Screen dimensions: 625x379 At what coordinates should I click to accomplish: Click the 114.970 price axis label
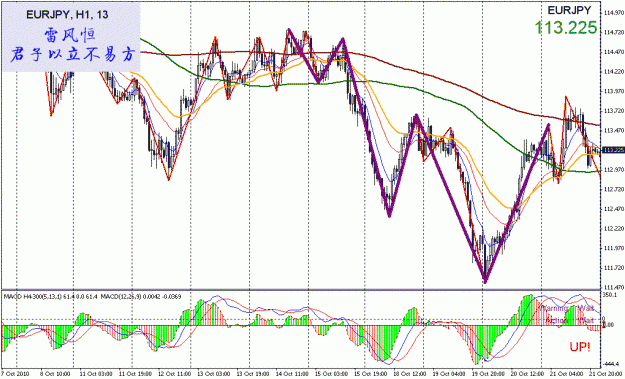click(x=614, y=12)
